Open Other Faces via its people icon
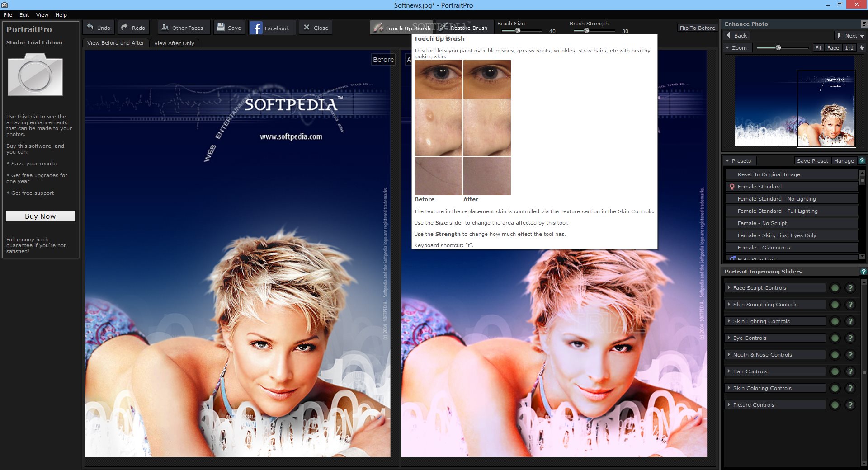 (165, 27)
